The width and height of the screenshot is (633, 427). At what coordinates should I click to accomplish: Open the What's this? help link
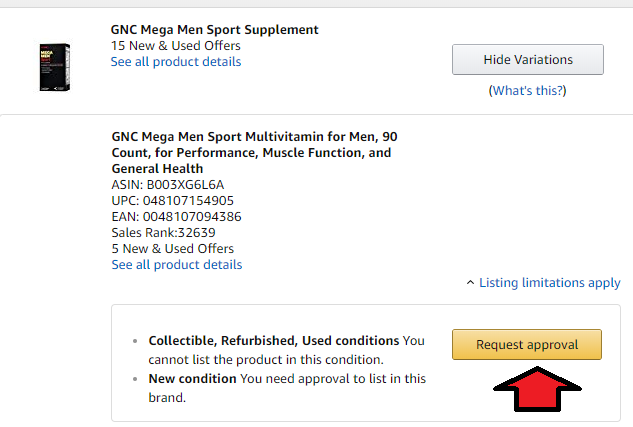click(527, 91)
